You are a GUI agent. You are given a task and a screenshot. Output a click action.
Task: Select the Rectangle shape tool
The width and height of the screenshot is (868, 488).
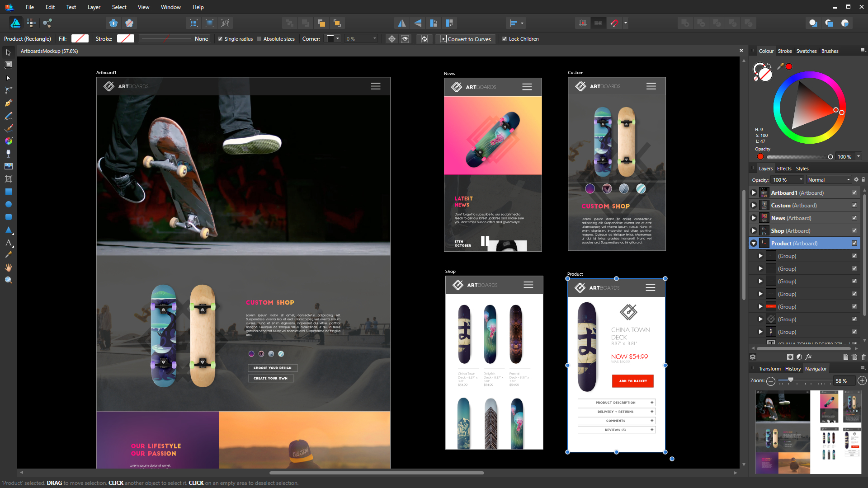pos(8,192)
